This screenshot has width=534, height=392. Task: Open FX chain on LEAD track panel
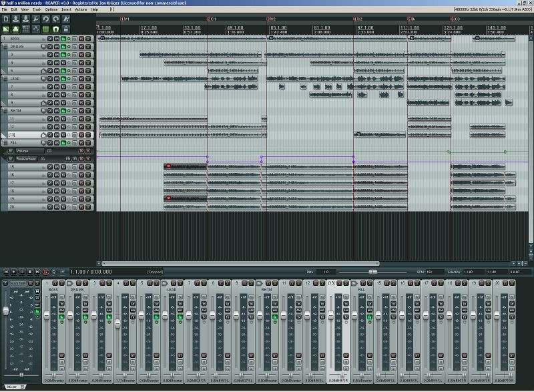point(63,79)
